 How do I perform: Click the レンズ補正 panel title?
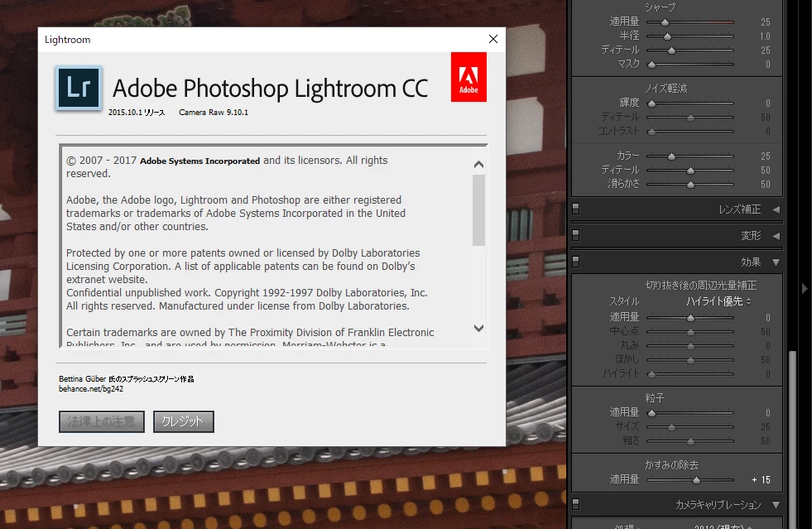739,209
